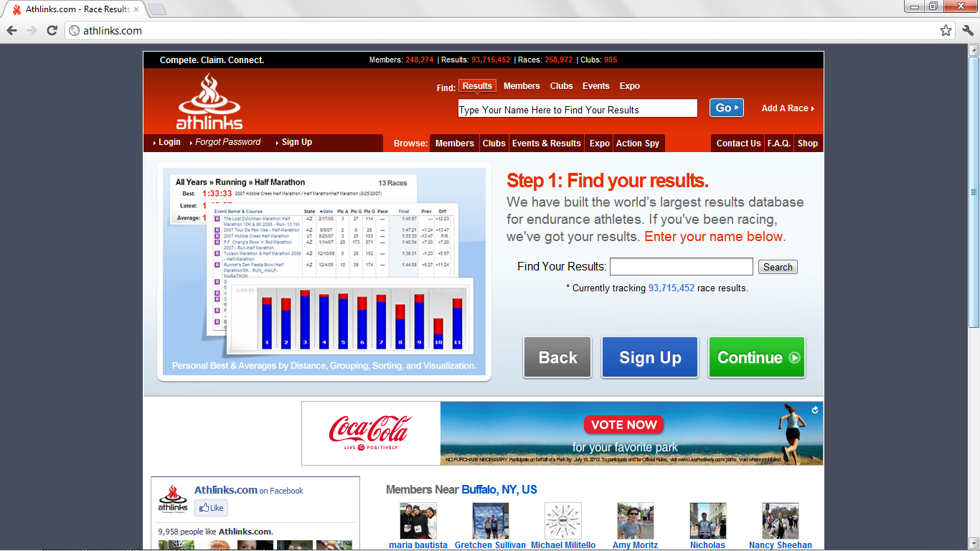Open Chrome wrench settings menu
Image resolution: width=980 pixels, height=551 pixels.
pos(967,30)
